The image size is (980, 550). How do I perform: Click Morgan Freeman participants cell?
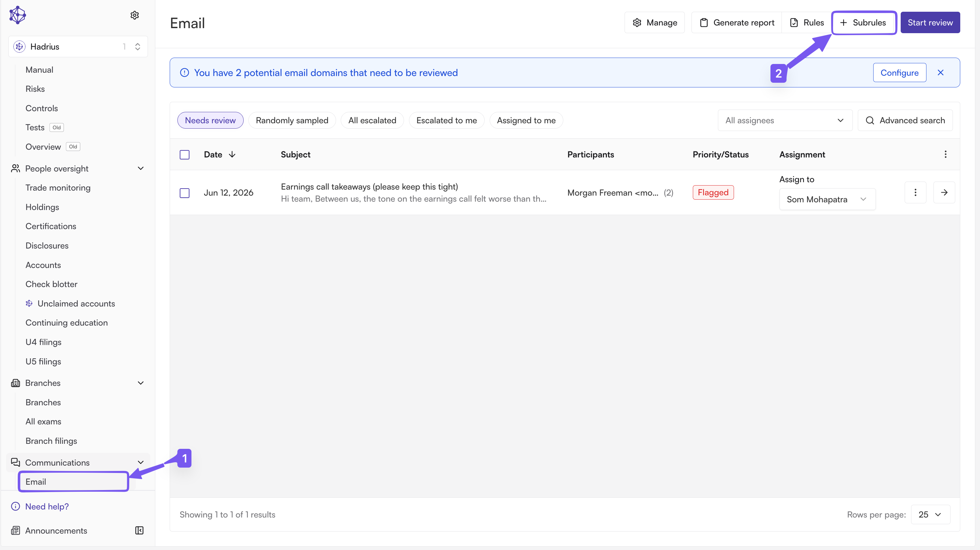pos(620,193)
